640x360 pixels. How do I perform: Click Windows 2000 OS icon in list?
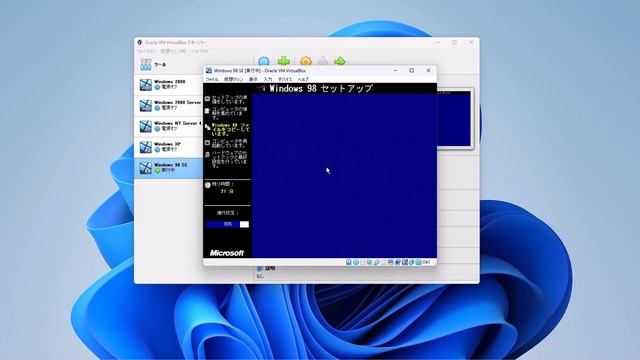[x=146, y=85]
